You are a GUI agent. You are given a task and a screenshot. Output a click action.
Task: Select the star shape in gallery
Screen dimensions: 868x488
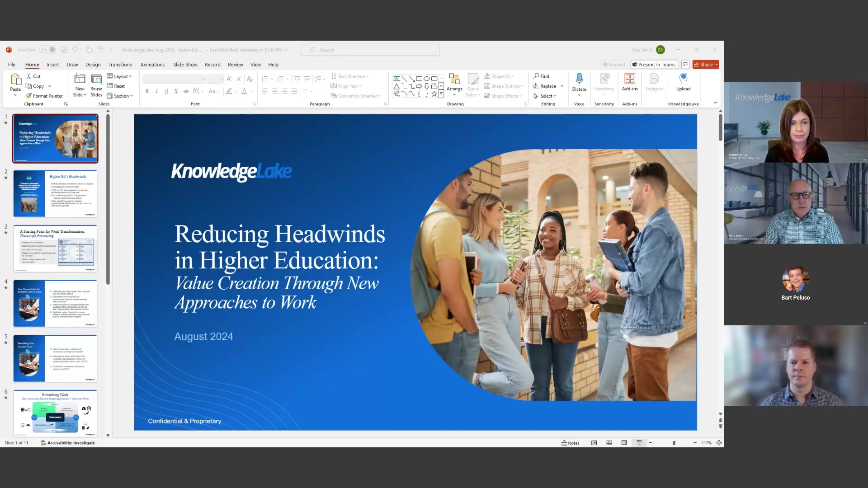coord(434,94)
